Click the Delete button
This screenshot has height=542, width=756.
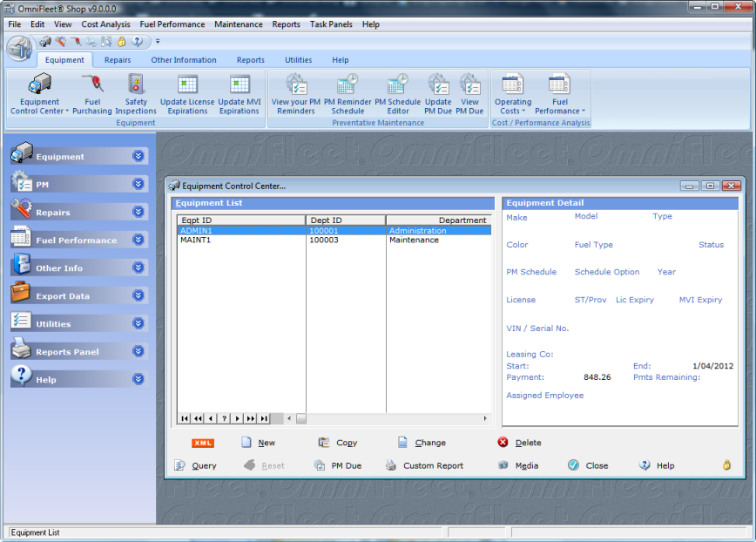[x=519, y=443]
